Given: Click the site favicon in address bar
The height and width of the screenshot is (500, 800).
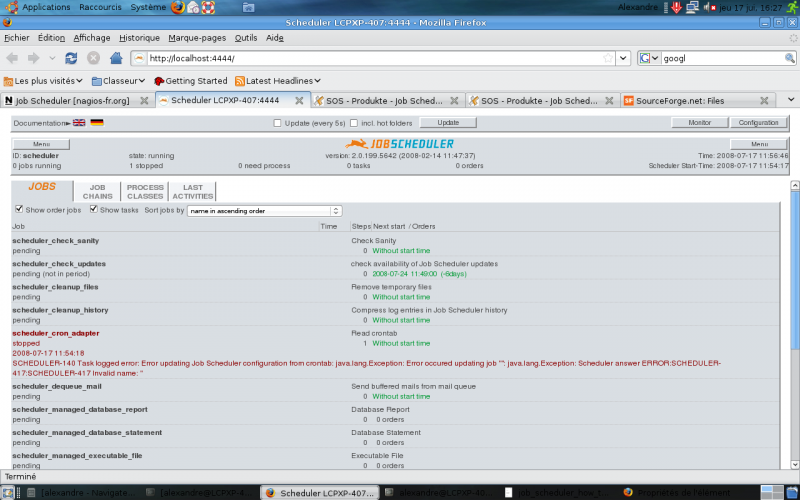Looking at the screenshot, I should click(x=139, y=58).
